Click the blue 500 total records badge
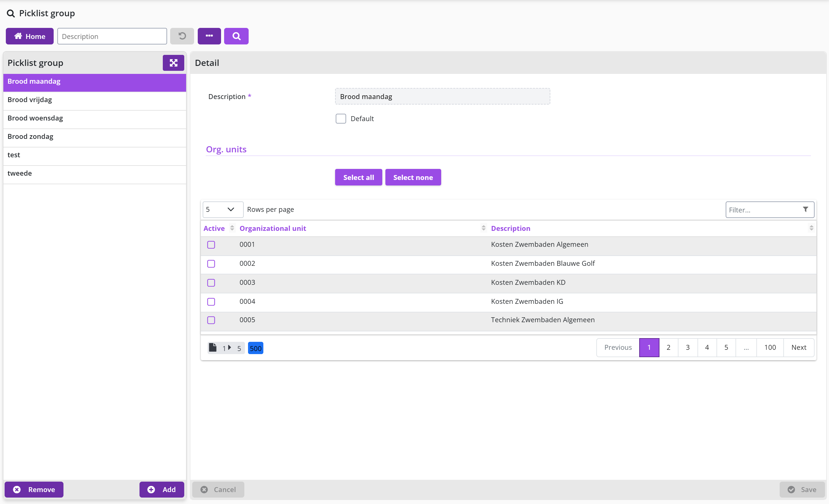Screen dimensions: 829x504 point(256,348)
